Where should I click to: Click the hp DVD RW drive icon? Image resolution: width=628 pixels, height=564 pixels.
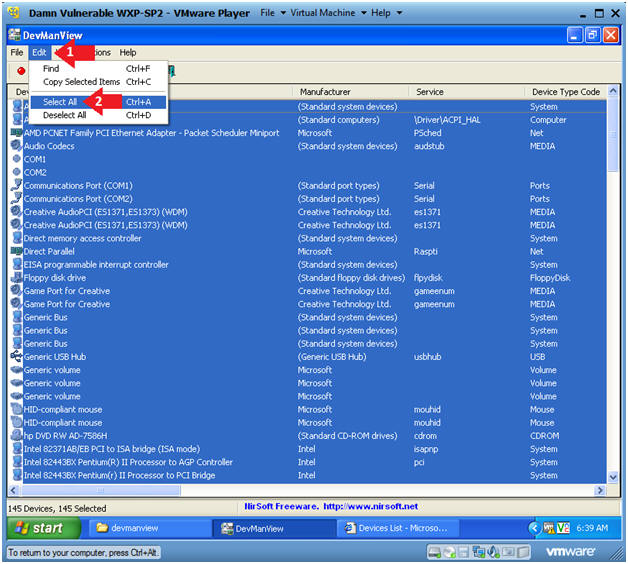(16, 435)
